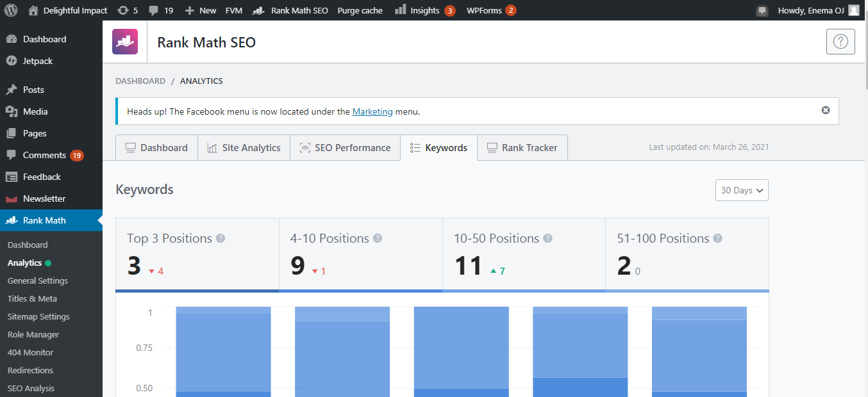Click DASHBOARD breadcrumb link
Screen dimensions: 868x397
pyautogui.click(x=140, y=81)
